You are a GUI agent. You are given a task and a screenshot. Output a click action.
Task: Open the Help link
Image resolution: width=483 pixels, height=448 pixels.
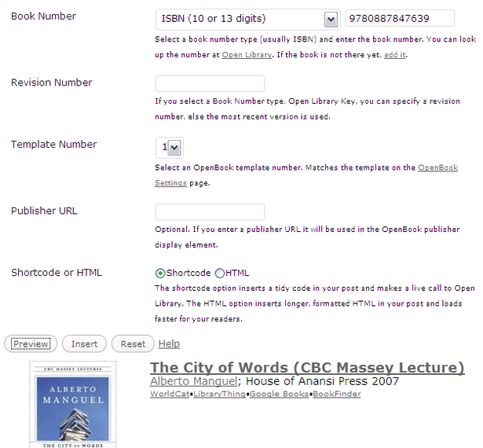169,343
